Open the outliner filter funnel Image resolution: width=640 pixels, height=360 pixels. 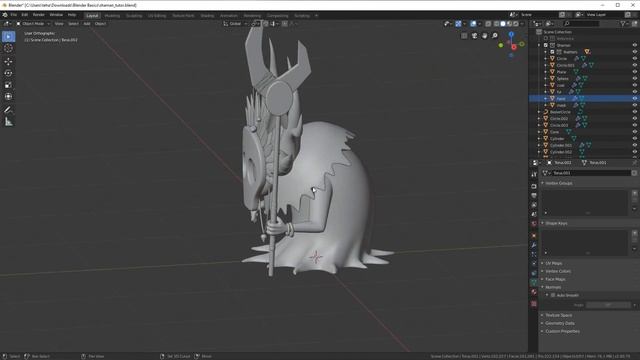click(x=623, y=24)
